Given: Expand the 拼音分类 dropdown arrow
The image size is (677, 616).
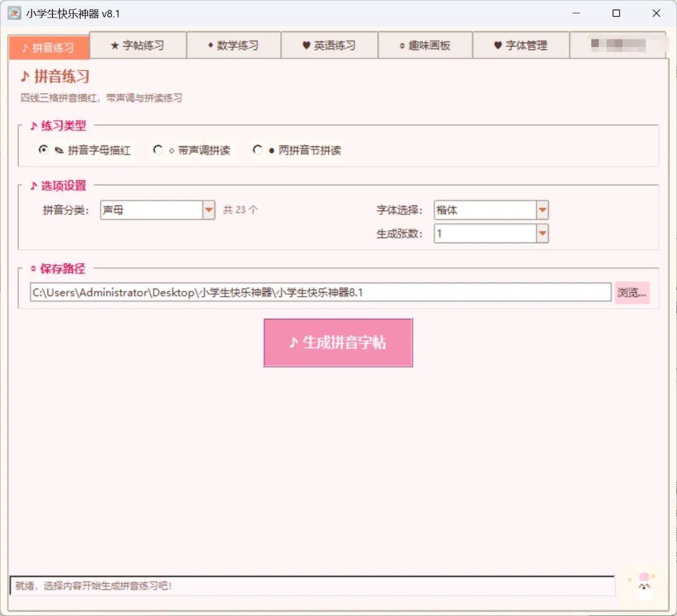Looking at the screenshot, I should (x=209, y=210).
